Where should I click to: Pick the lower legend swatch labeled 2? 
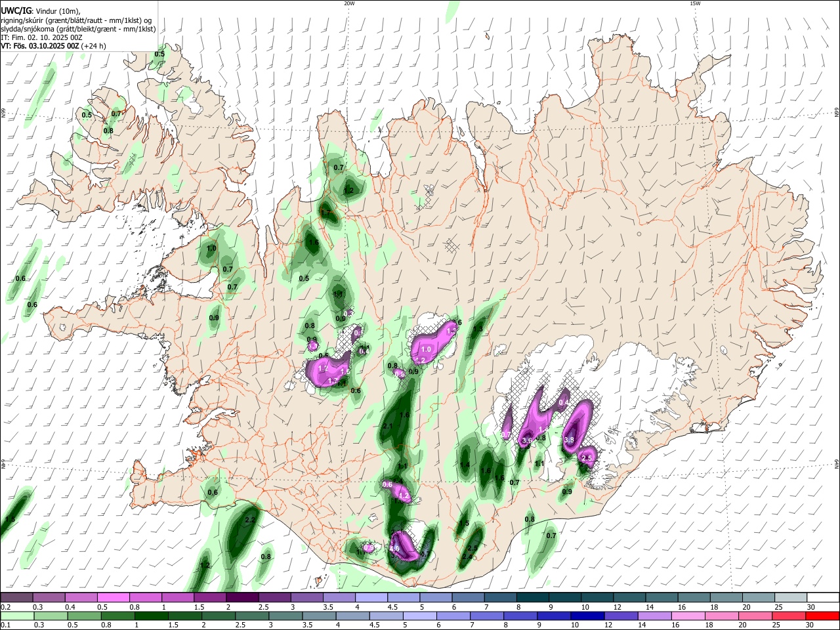tap(219, 616)
